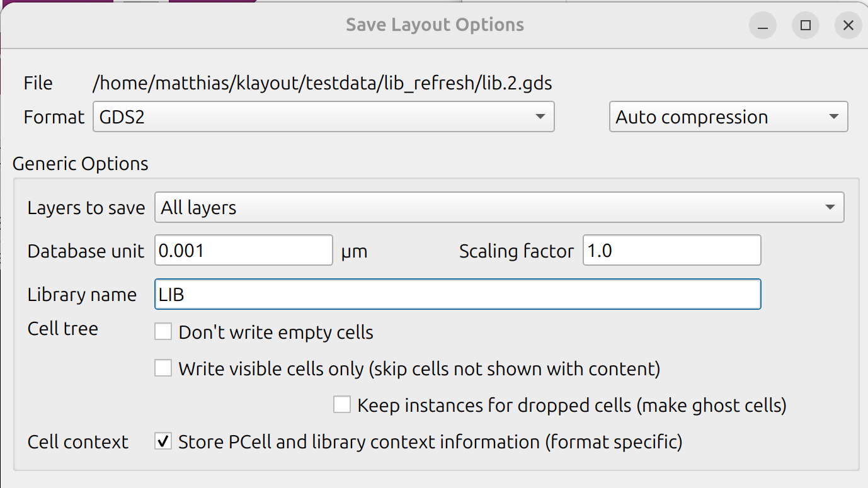Click the Database unit input field

click(x=243, y=251)
